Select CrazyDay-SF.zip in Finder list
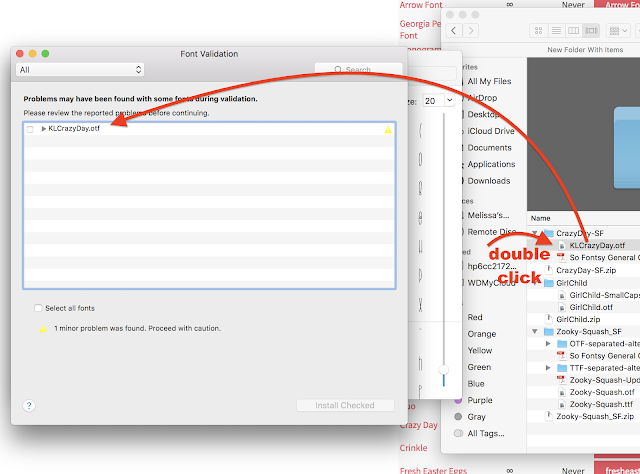Screen dimensions: 640x474 point(586,270)
